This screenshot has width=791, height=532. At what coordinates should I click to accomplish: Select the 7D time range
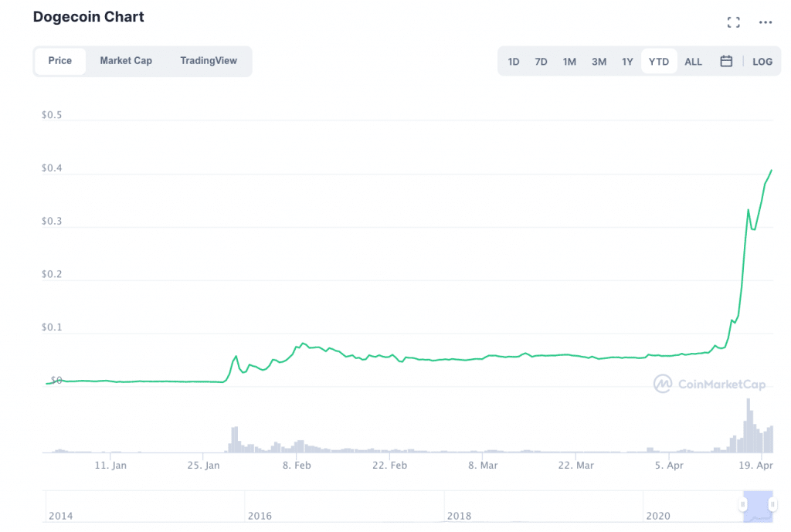[541, 62]
